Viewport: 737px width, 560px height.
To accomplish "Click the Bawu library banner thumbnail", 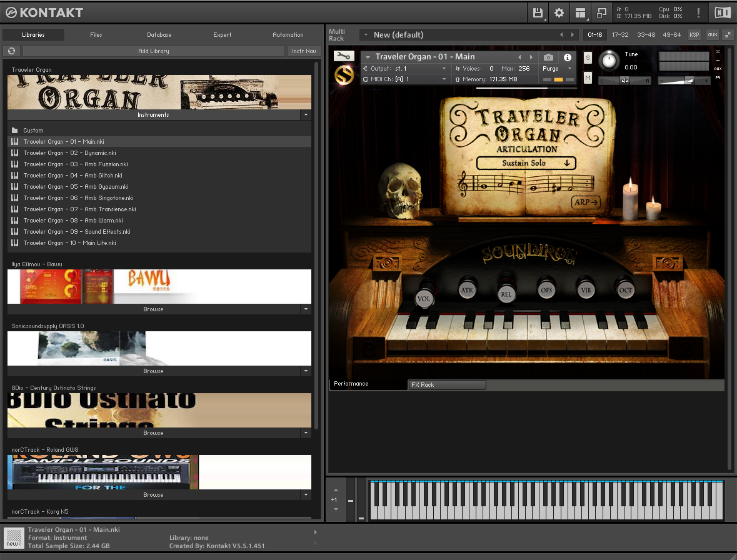I will point(159,286).
